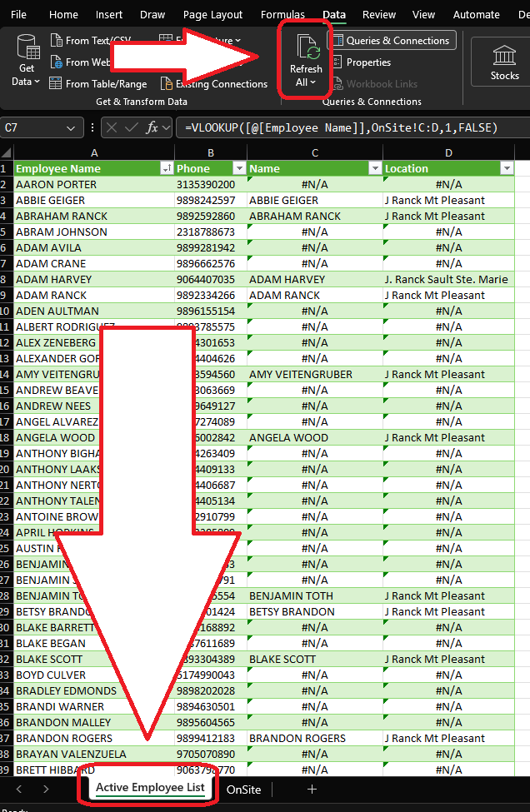Toggle Queries & Connections pane
The width and height of the screenshot is (530, 812).
point(390,40)
